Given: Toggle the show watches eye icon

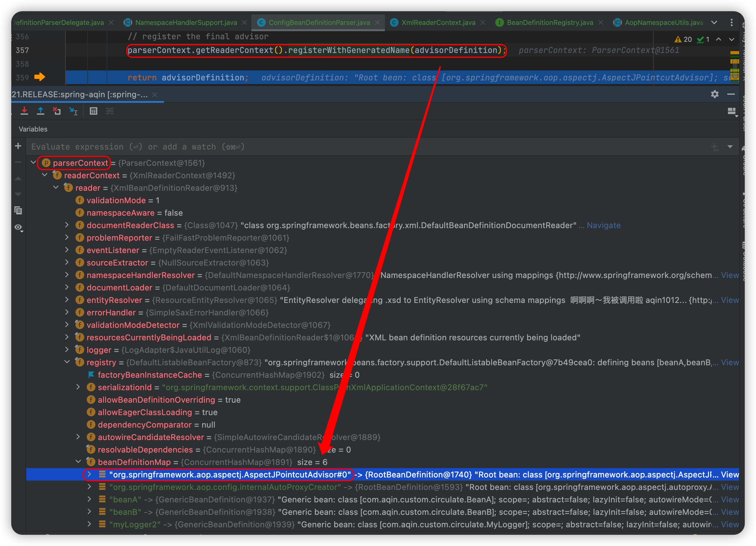Looking at the screenshot, I should click(18, 228).
